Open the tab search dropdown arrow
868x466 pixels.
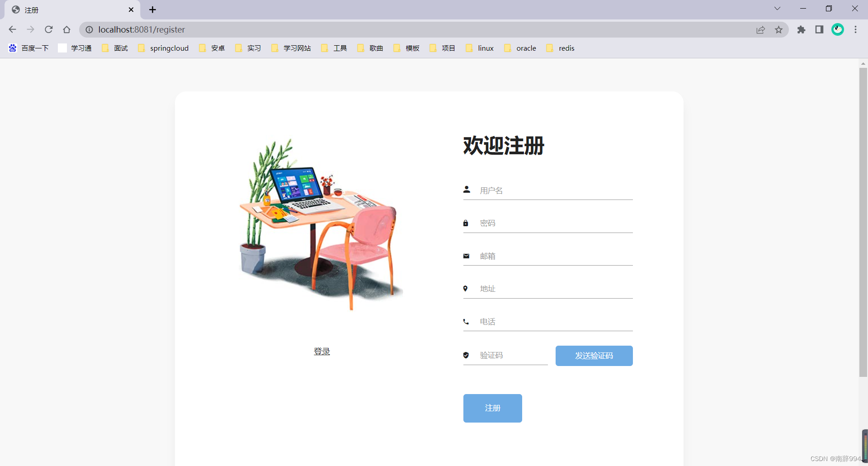click(x=777, y=9)
